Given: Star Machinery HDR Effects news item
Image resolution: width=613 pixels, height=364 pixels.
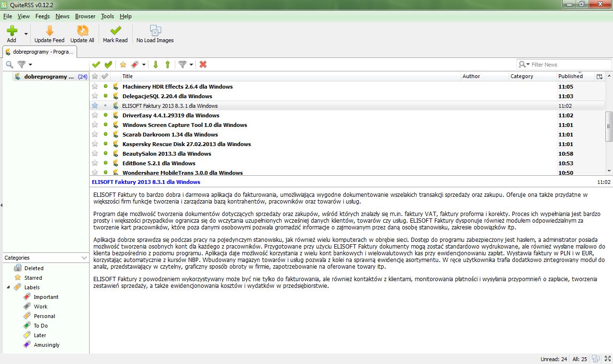Looking at the screenshot, I should click(x=95, y=87).
